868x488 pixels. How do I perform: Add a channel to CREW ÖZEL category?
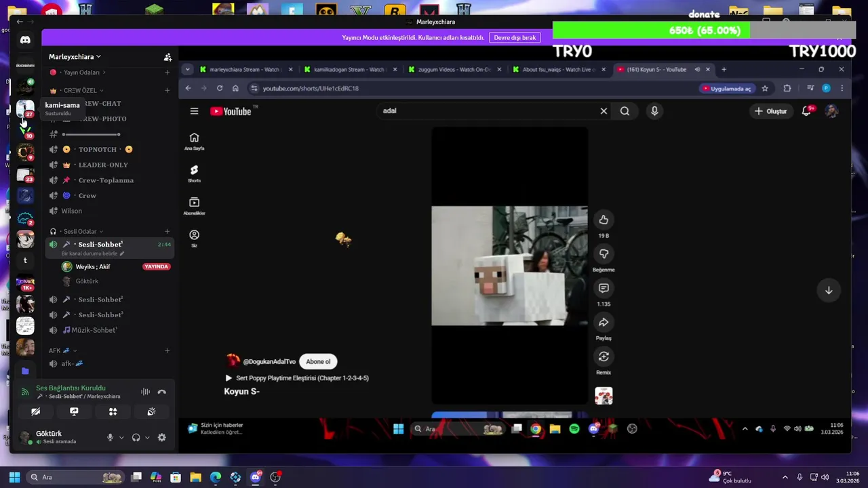coord(167,90)
